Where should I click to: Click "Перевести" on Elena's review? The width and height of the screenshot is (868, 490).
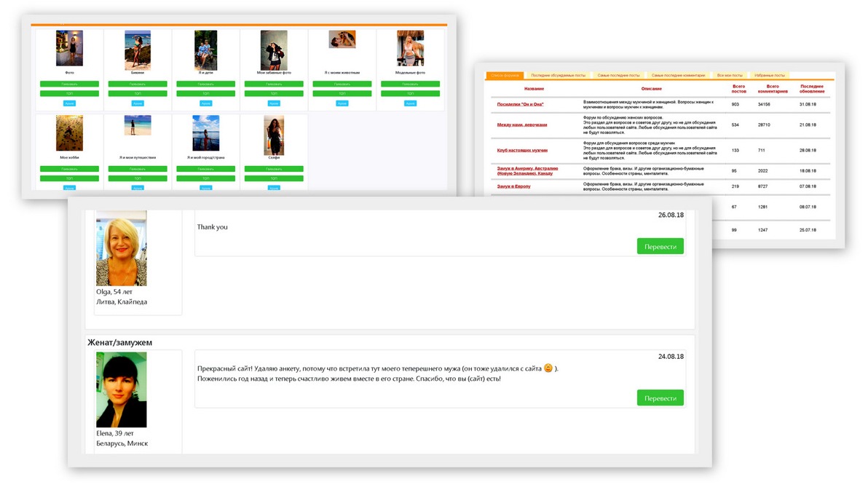click(x=660, y=398)
